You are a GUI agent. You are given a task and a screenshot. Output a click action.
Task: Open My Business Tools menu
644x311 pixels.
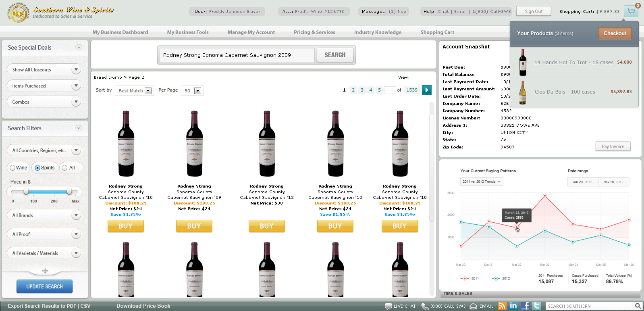[x=188, y=32]
